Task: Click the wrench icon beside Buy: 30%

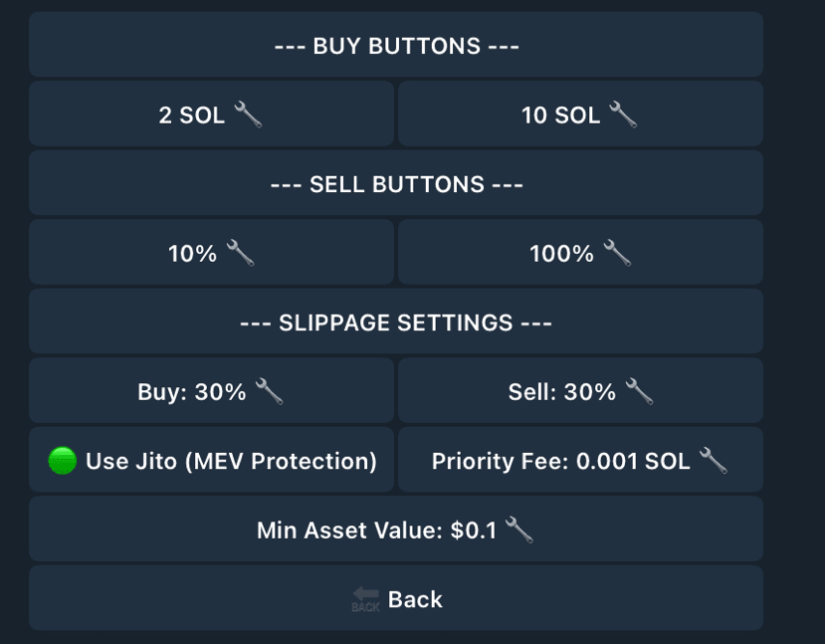Action: tap(269, 391)
